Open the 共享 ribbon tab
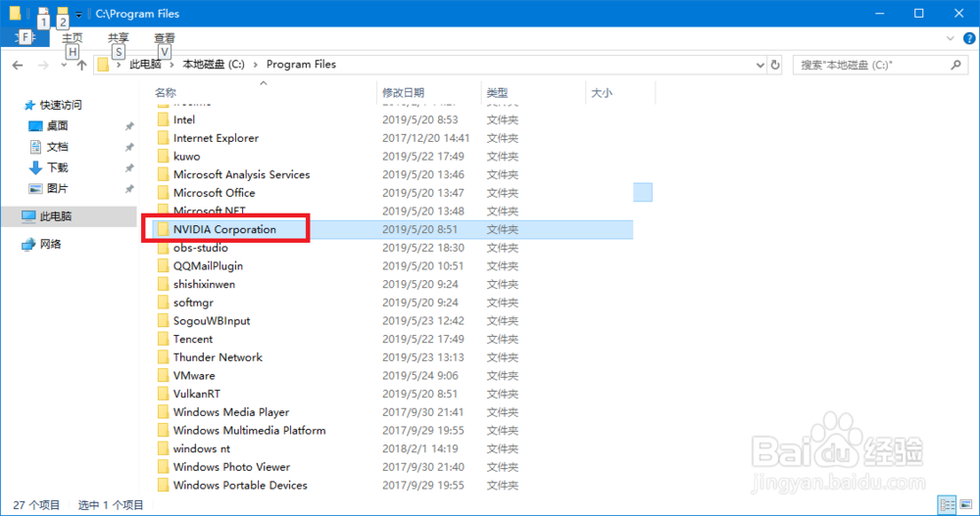Viewport: 980px width, 516px height. (119, 38)
